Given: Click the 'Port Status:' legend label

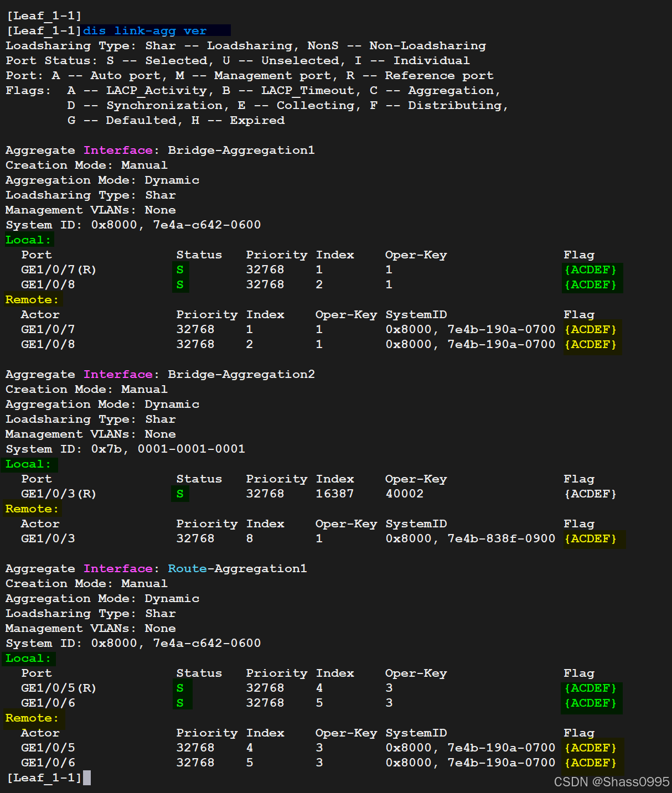Looking at the screenshot, I should click(x=51, y=61).
